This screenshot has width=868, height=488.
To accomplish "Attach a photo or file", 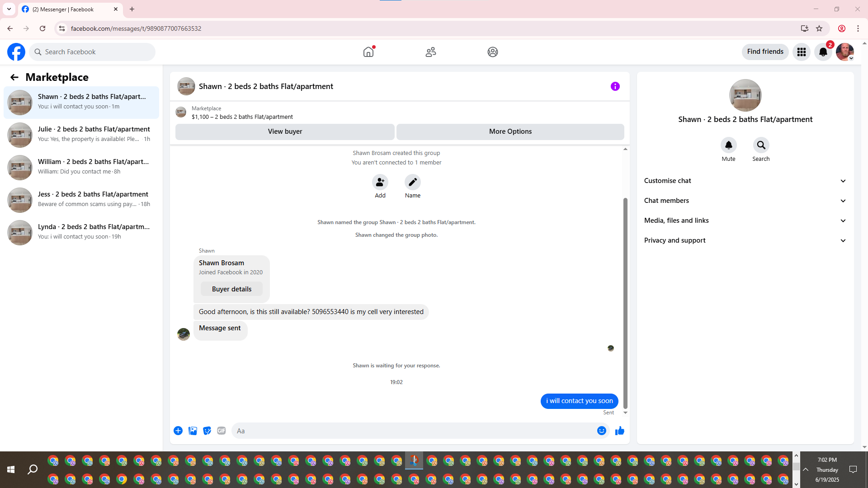I will (x=193, y=431).
